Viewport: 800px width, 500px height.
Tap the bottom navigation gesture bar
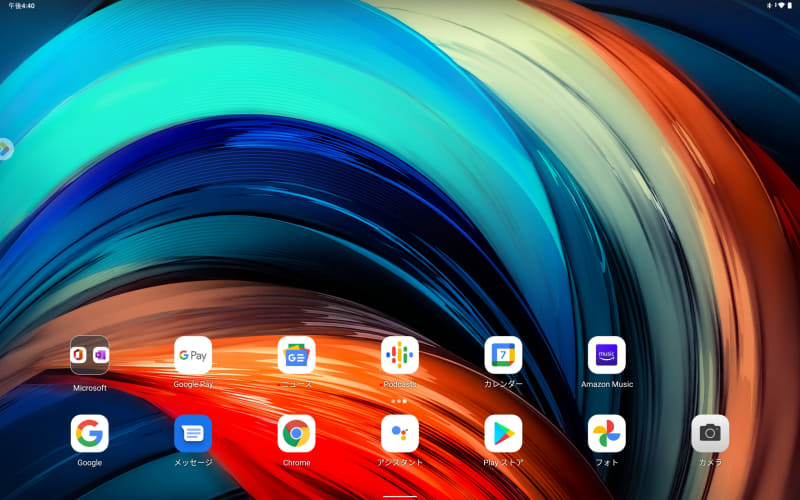[x=400, y=496]
